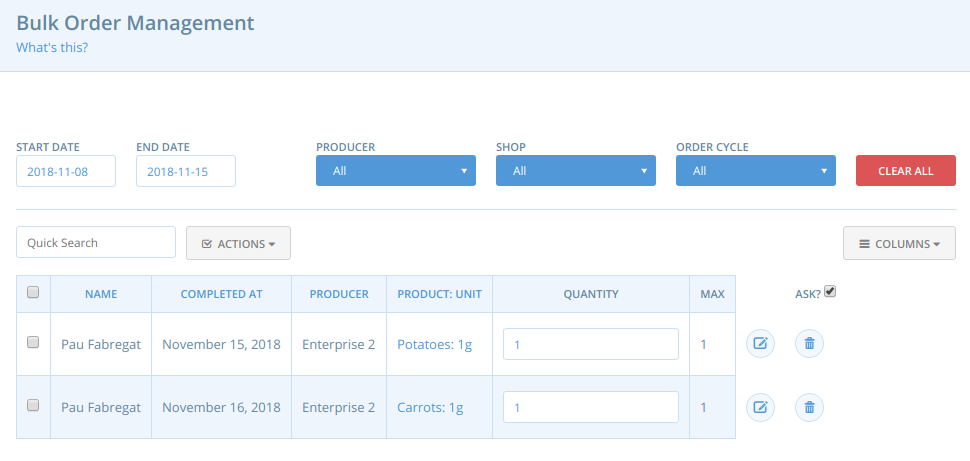Screen dimensions: 970x461
Task: Click the edit icon for the Carrots order
Action: 760,407
